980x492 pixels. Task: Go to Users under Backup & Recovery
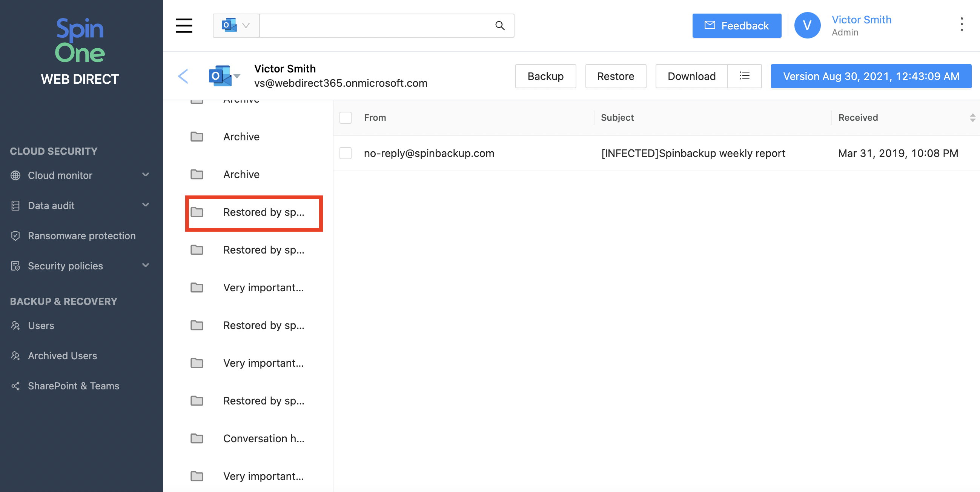click(x=41, y=325)
